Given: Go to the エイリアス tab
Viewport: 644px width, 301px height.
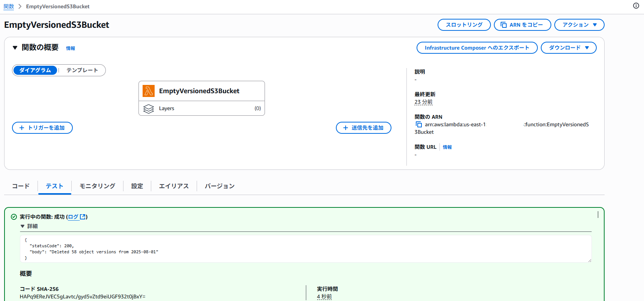Looking at the screenshot, I should 174,186.
